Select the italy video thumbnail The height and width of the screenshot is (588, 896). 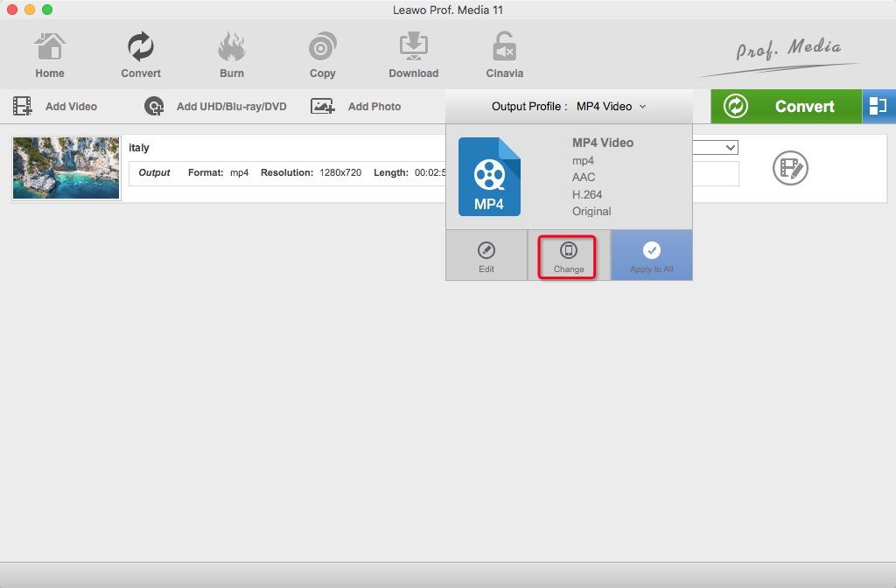[66, 168]
